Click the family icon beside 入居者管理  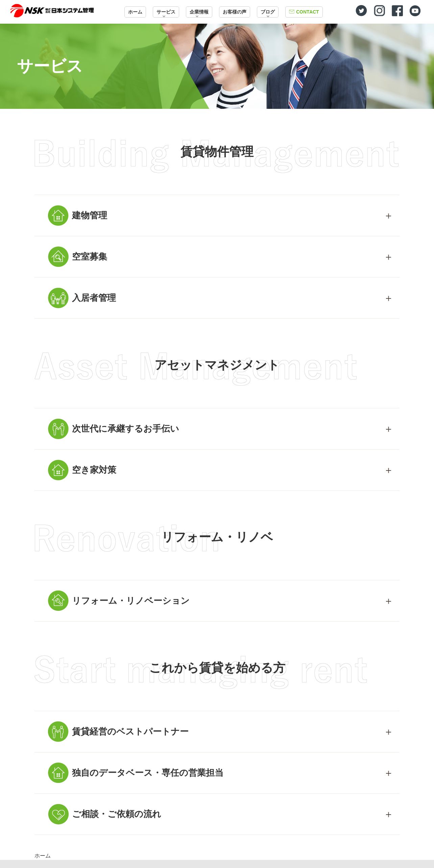(x=58, y=298)
